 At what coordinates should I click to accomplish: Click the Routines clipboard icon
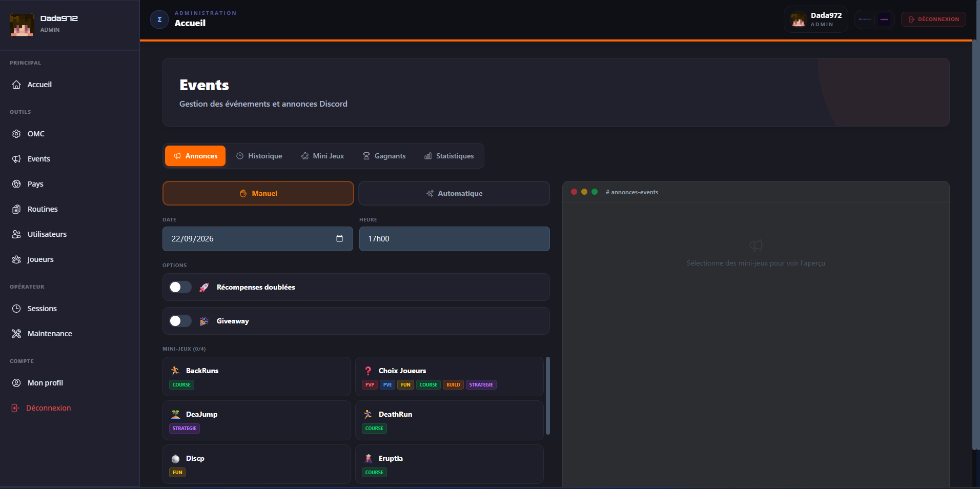16,209
